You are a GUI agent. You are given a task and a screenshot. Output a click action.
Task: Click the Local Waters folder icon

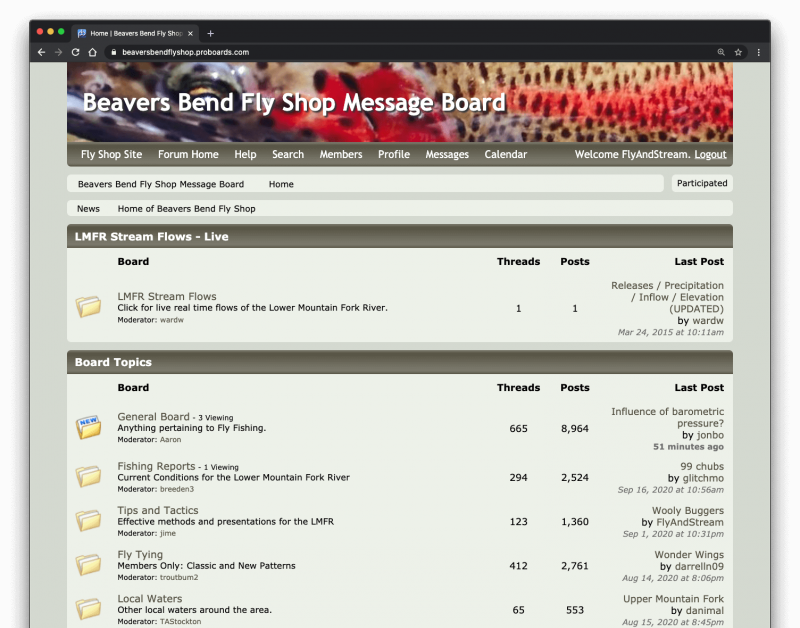tap(88, 609)
